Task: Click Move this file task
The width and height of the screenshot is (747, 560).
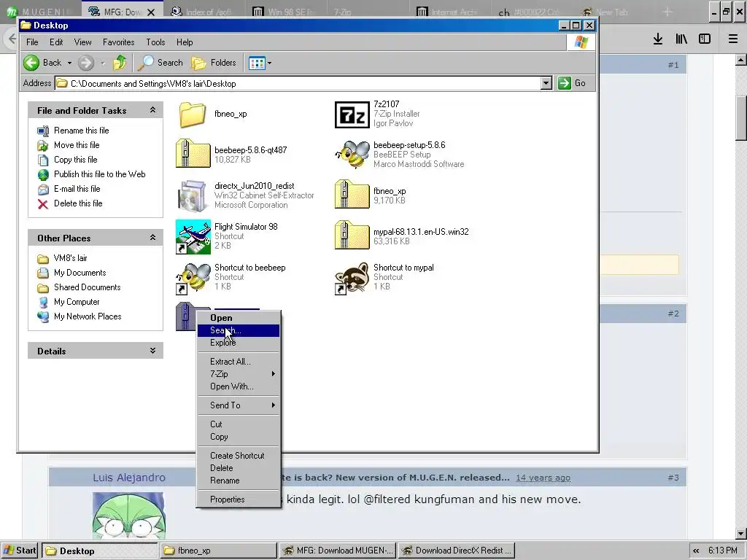Action: (77, 145)
